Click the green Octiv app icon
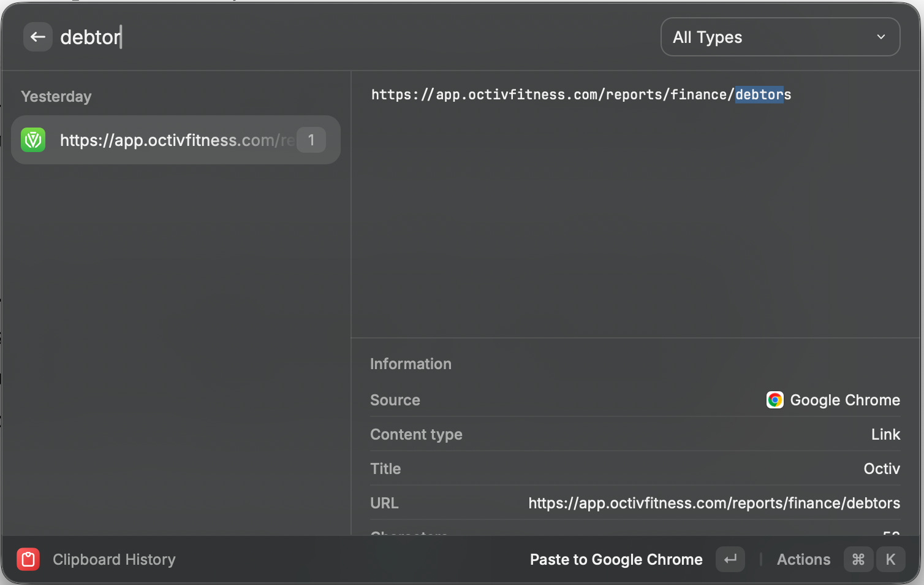The image size is (924, 585). pos(33,140)
